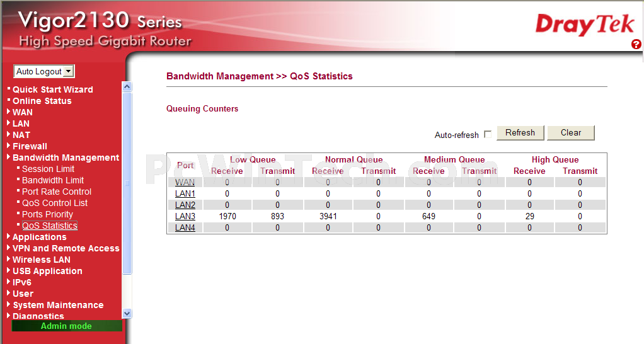Open the Session Limit page
Screen dimensions: 644x344
(48, 169)
